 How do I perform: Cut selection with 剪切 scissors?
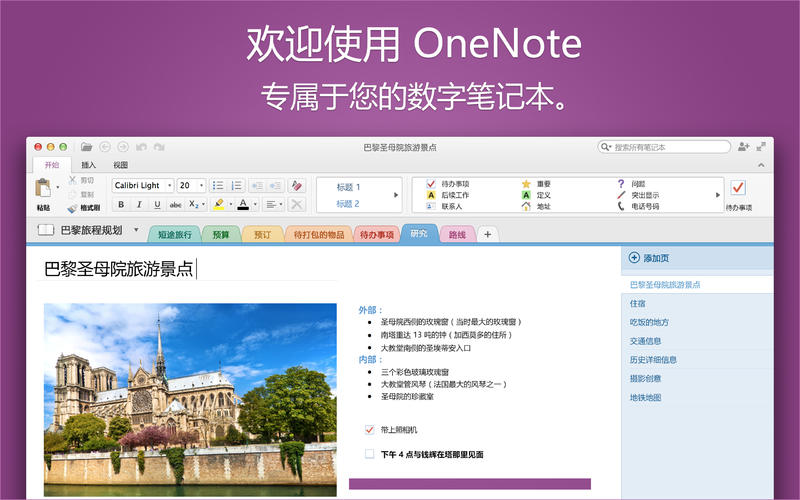click(x=82, y=180)
